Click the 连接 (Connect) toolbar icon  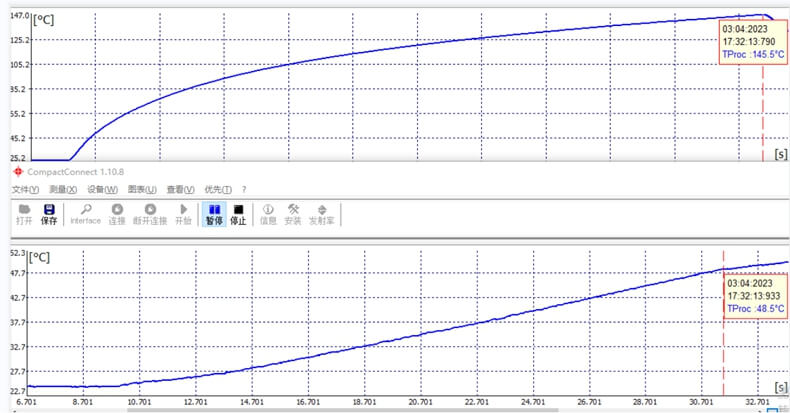(x=117, y=214)
